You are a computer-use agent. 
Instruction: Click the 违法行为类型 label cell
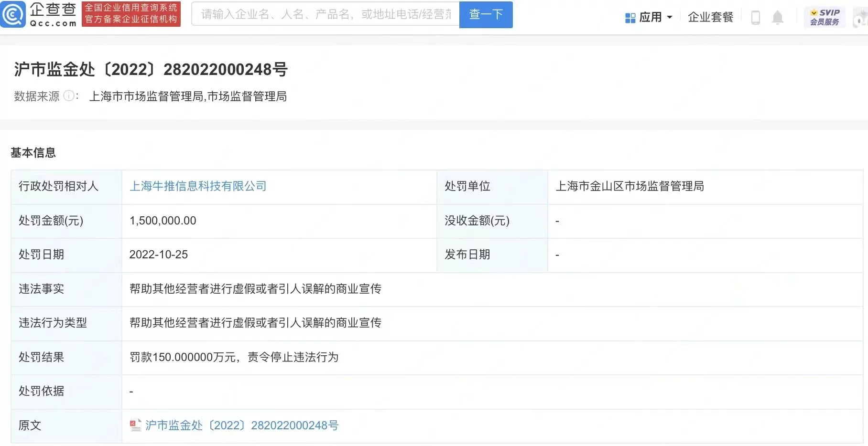[66, 323]
